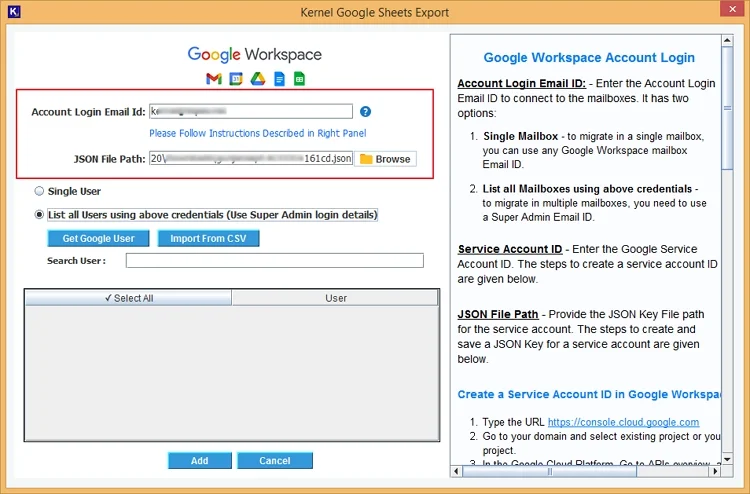Viewport: 750px width, 494px height.
Task: Click the Gmail icon under Google Workspace
Action: (x=213, y=78)
